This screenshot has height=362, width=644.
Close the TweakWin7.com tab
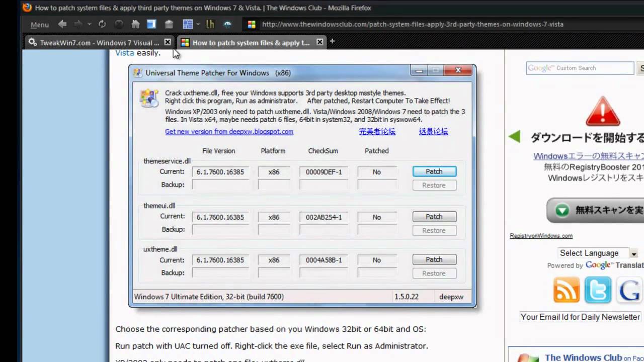coord(168,42)
